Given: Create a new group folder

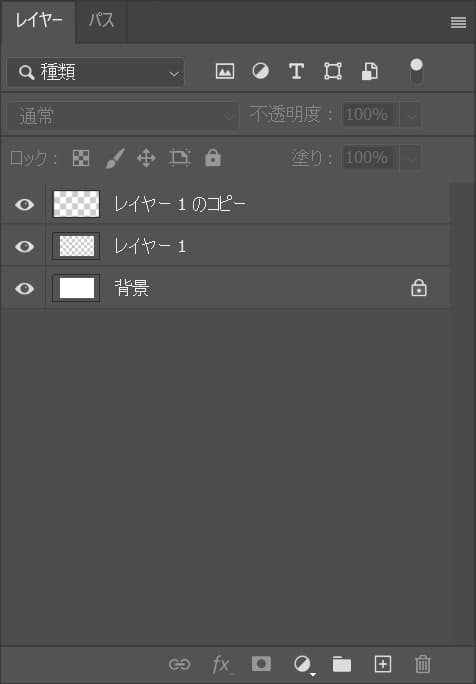Looking at the screenshot, I should [x=342, y=664].
